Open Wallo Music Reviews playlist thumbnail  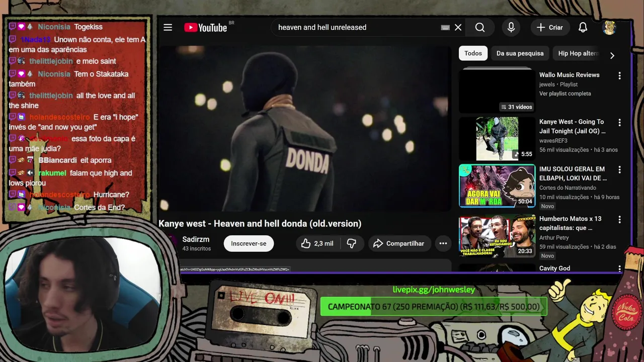pos(497,90)
